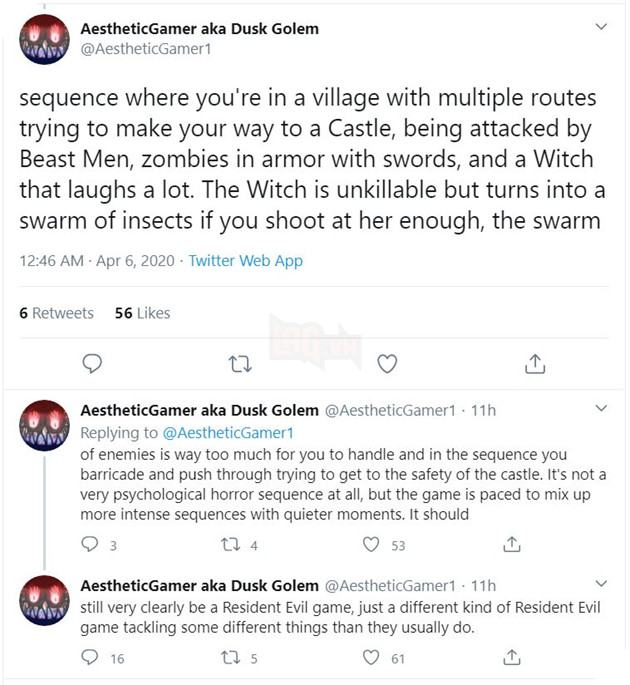The height and width of the screenshot is (685, 630).
Task: Share the last tweet about Resident Evil
Action: (512, 658)
